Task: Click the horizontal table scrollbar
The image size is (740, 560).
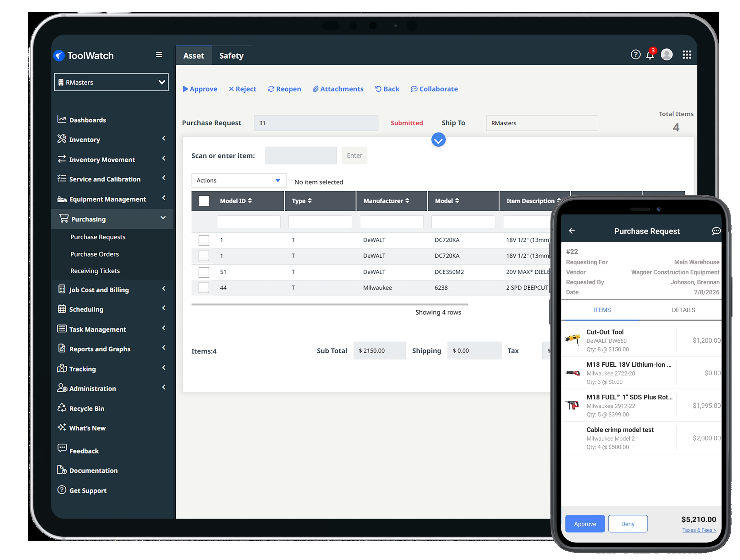Action: [330, 304]
